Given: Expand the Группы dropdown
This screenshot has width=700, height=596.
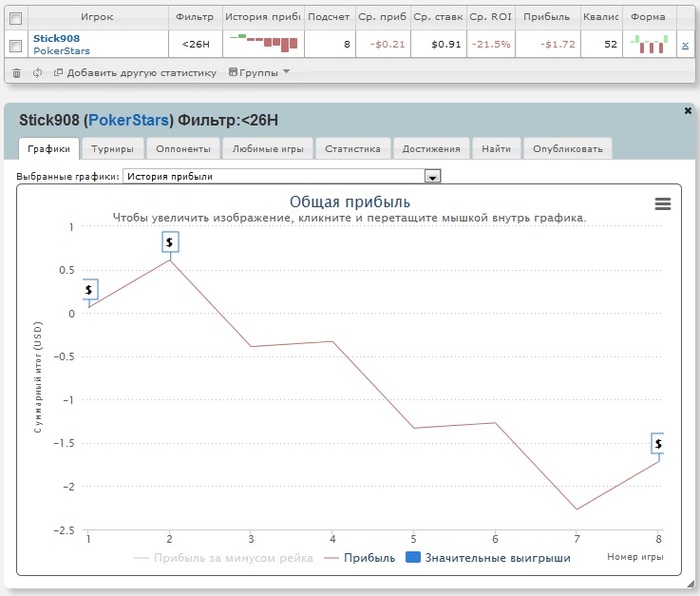Looking at the screenshot, I should tap(259, 72).
